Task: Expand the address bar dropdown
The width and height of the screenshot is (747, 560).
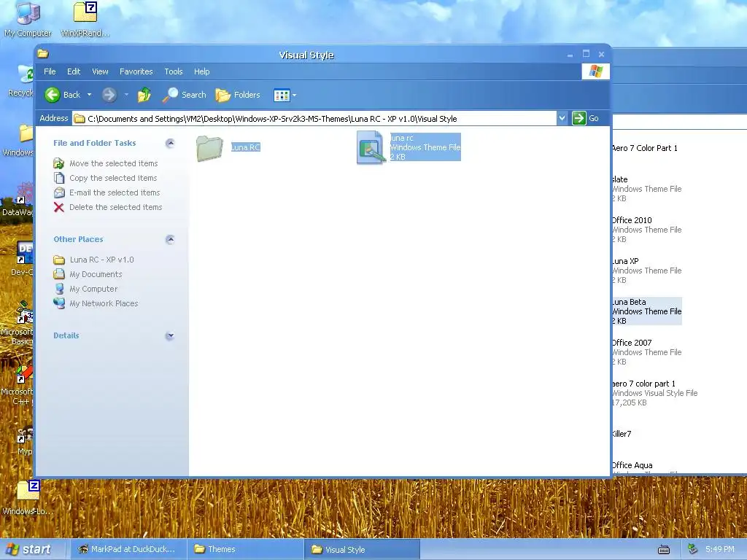Action: tap(562, 118)
